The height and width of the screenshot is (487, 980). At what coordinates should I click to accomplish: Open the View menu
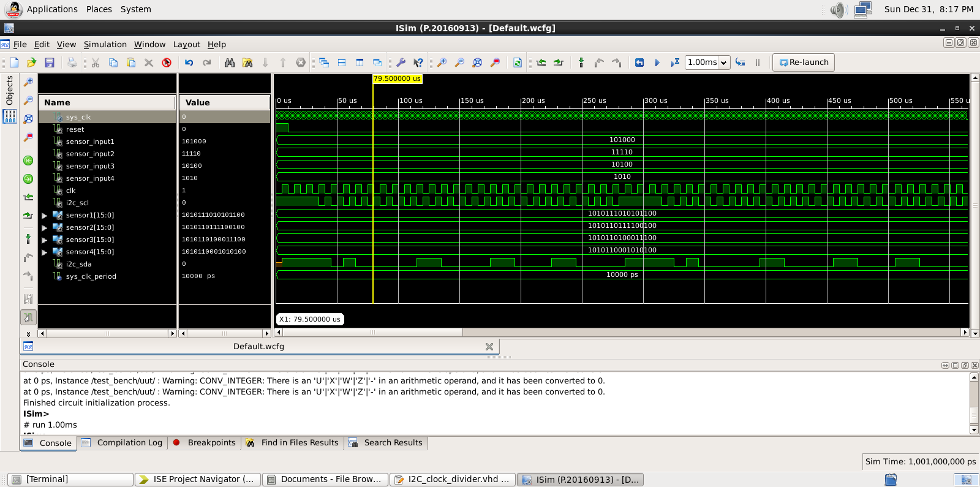tap(66, 45)
